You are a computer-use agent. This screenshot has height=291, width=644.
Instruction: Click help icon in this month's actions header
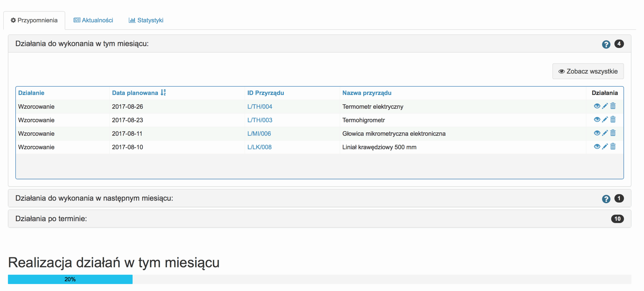[x=606, y=44]
